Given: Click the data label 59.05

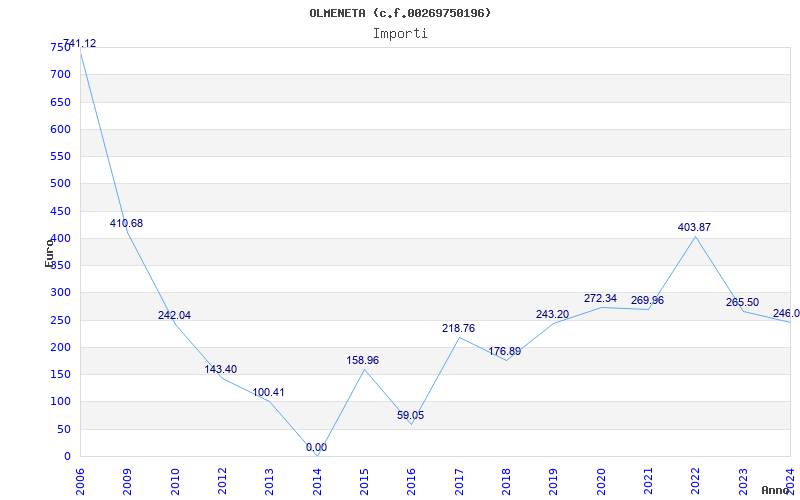Looking at the screenshot, I should pos(411,415).
